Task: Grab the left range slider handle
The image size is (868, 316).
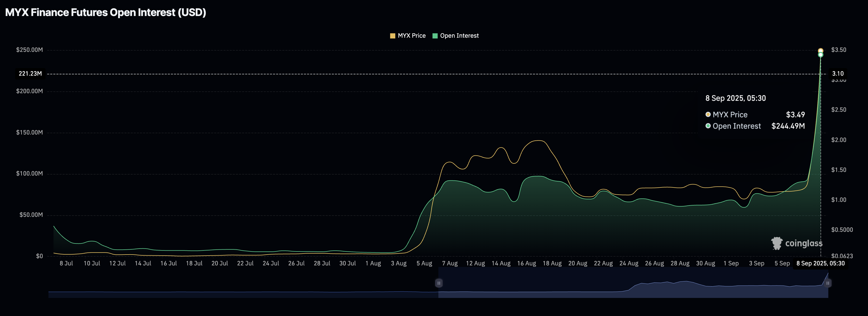Action: (x=439, y=283)
